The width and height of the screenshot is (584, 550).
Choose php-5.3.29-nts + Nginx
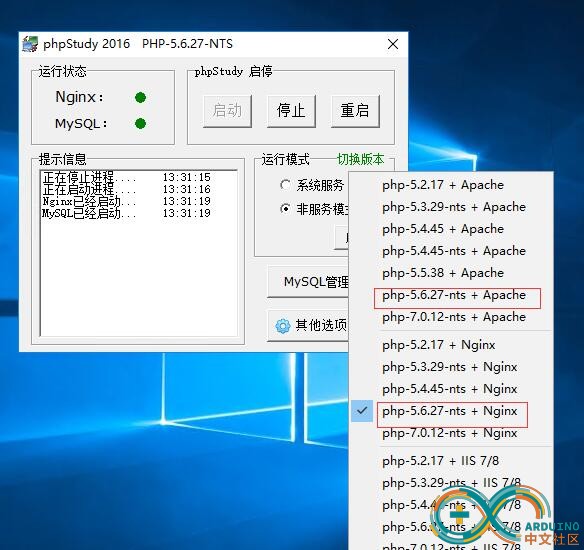click(451, 367)
